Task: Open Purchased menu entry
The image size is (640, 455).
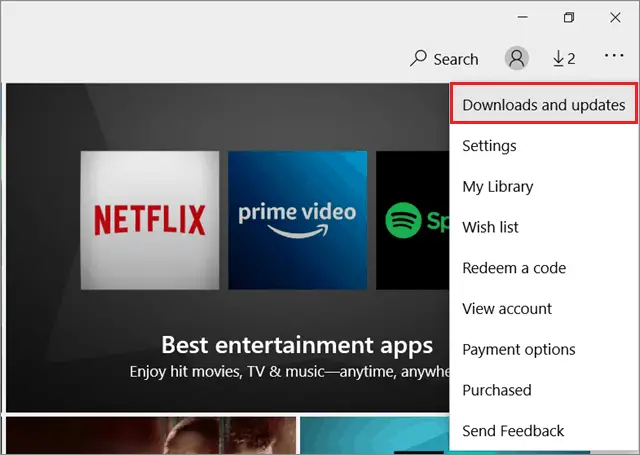Action: click(x=544, y=390)
